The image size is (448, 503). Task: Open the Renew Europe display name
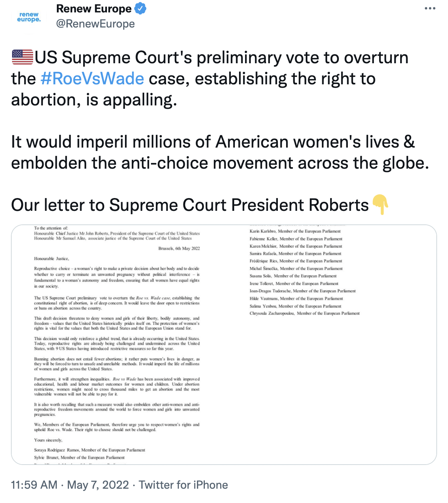(94, 8)
